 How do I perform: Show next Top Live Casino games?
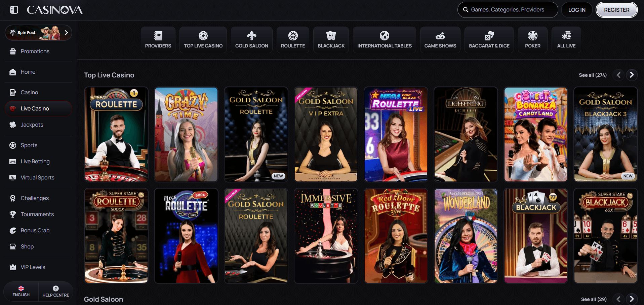coord(632,75)
